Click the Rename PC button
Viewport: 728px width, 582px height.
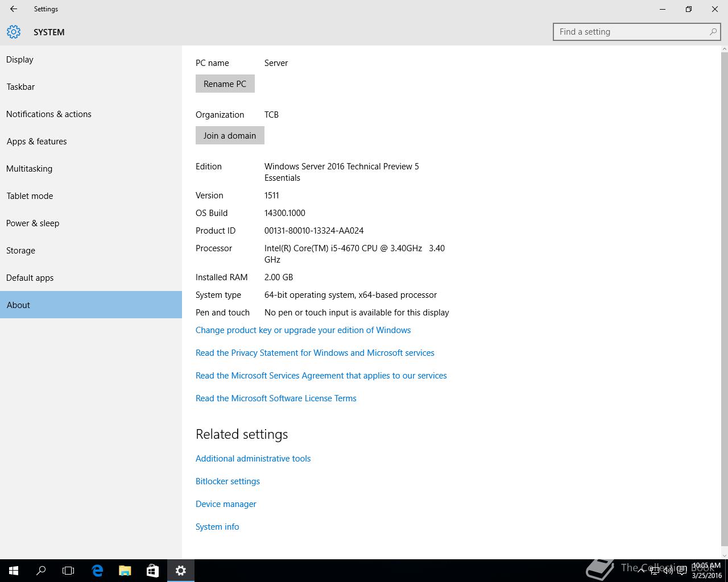tap(225, 84)
